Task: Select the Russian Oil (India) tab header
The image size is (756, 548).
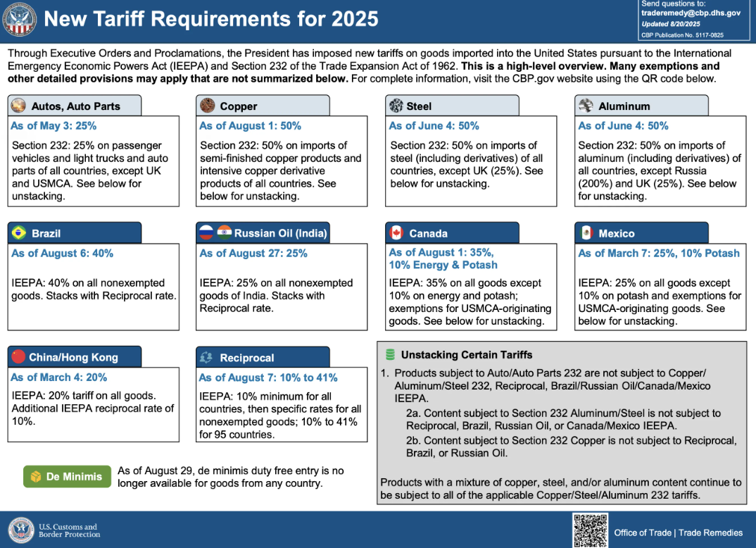Action: click(x=263, y=233)
